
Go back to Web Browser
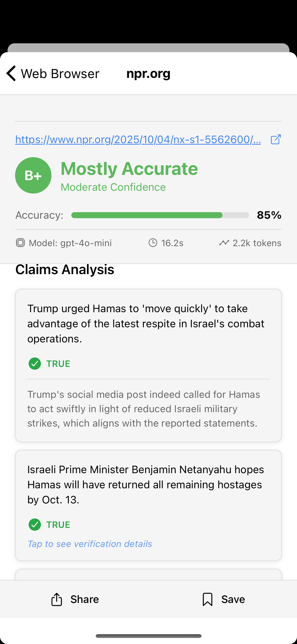60,74
